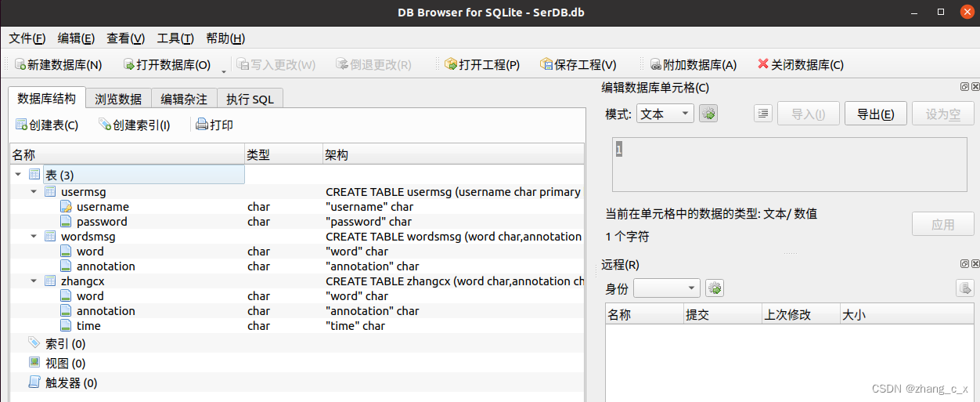Click the Open Database (打开数据库) toolbar button
The image size is (980, 402).
pyautogui.click(x=167, y=65)
